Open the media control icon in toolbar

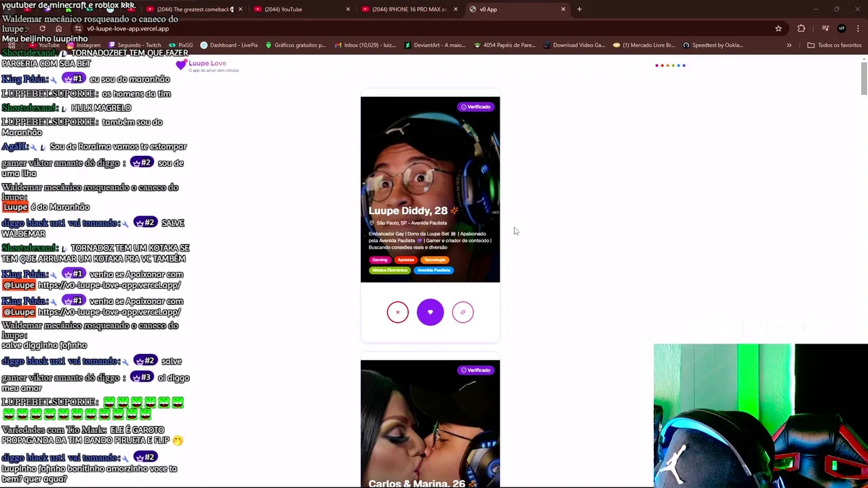(825, 28)
